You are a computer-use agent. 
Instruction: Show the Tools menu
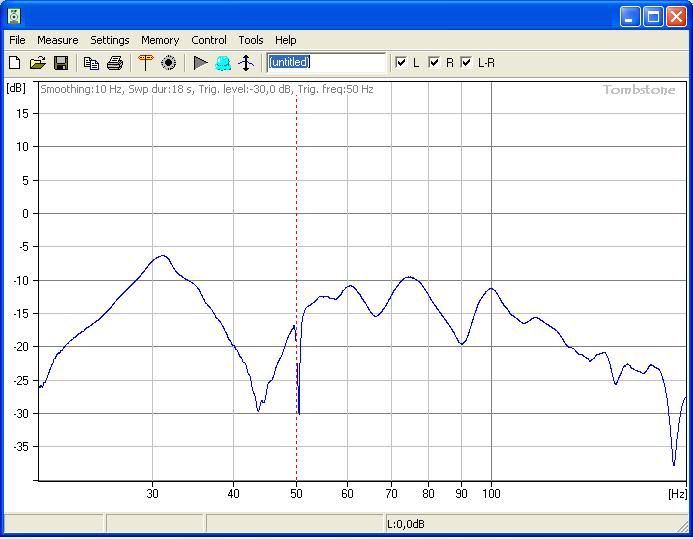[x=251, y=40]
